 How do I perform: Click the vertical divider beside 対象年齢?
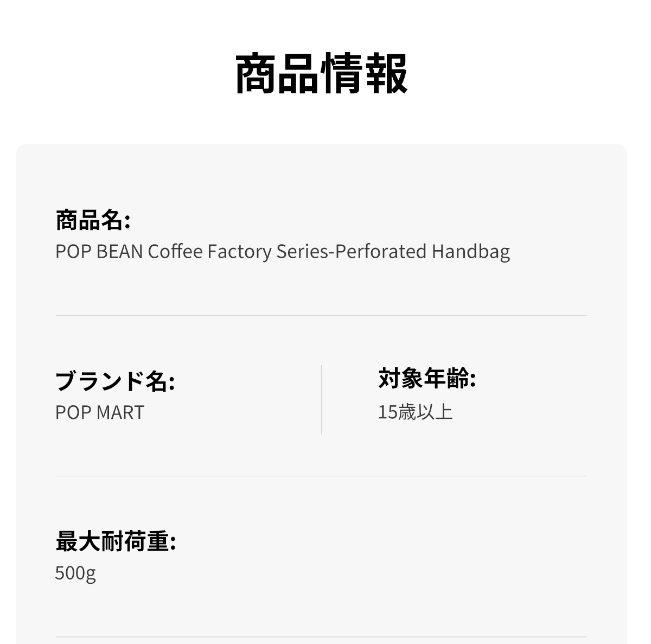coord(321,399)
